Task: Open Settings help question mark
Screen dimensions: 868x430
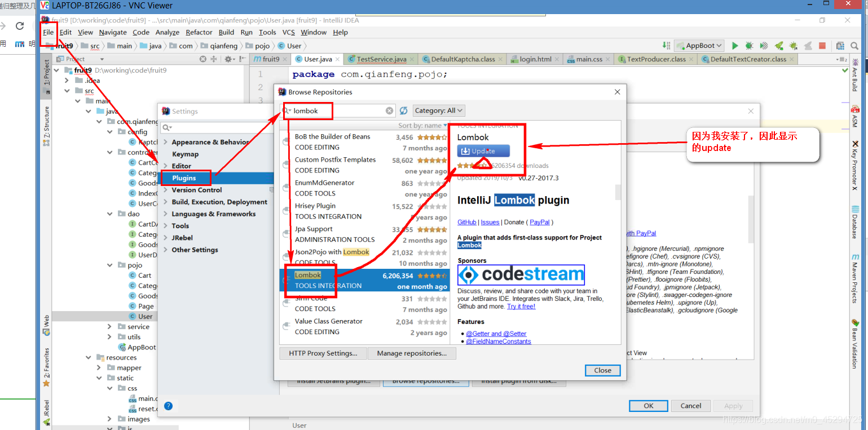Action: click(168, 406)
